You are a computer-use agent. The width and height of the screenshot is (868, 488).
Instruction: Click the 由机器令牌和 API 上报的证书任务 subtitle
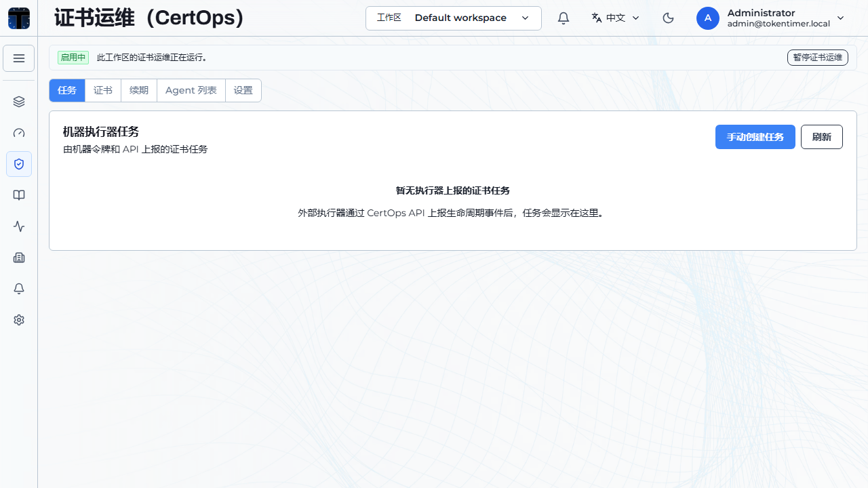(136, 149)
